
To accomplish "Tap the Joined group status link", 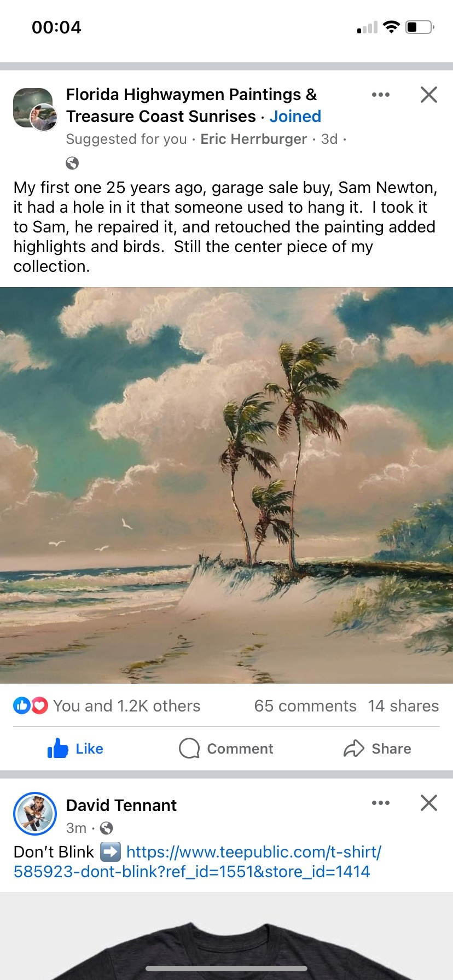I will pyautogui.click(x=295, y=116).
